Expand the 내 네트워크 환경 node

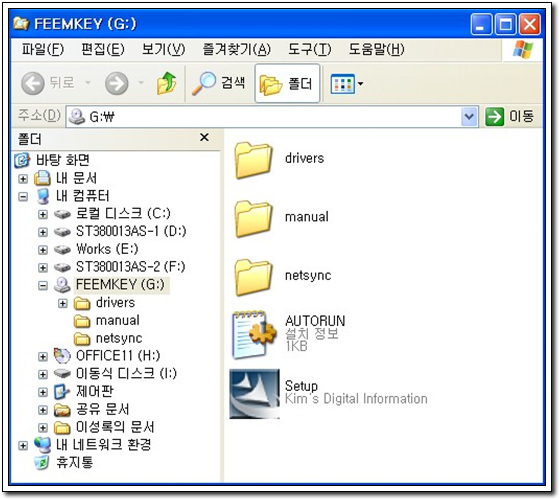(x=23, y=445)
